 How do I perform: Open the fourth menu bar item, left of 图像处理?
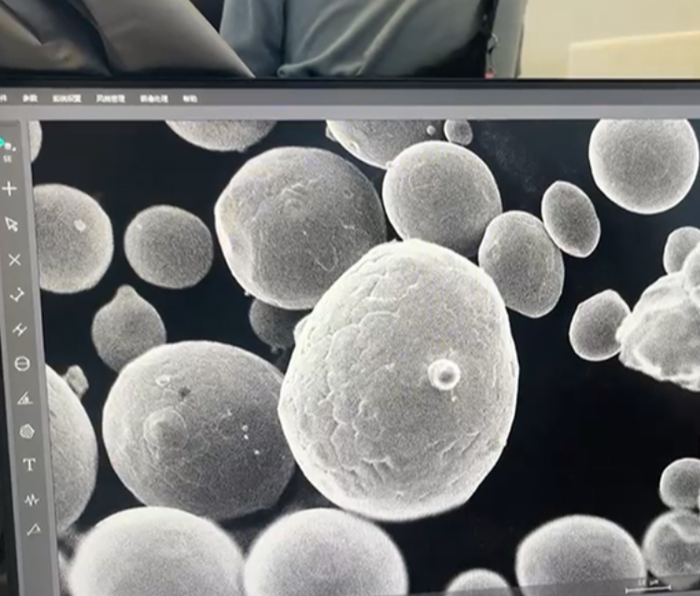(110, 99)
